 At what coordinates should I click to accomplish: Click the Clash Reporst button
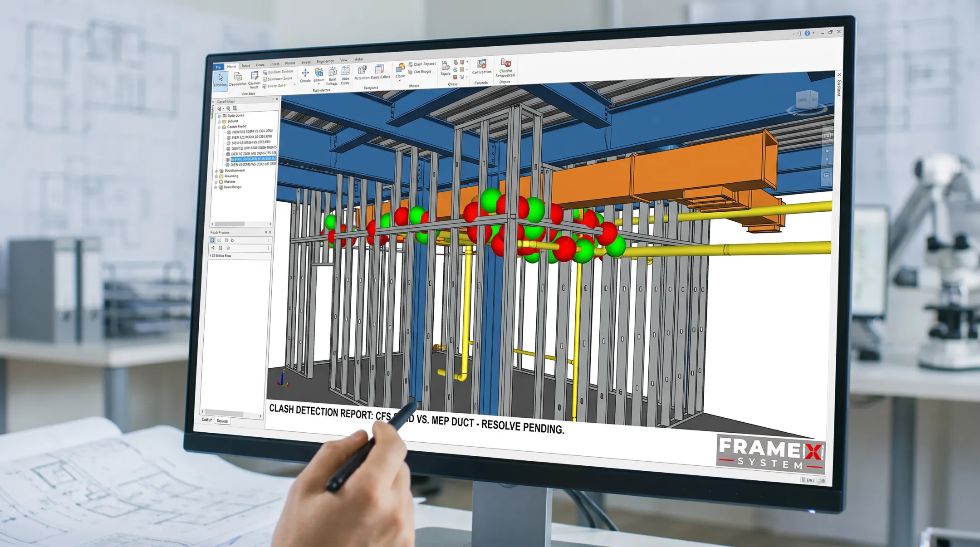(x=422, y=64)
